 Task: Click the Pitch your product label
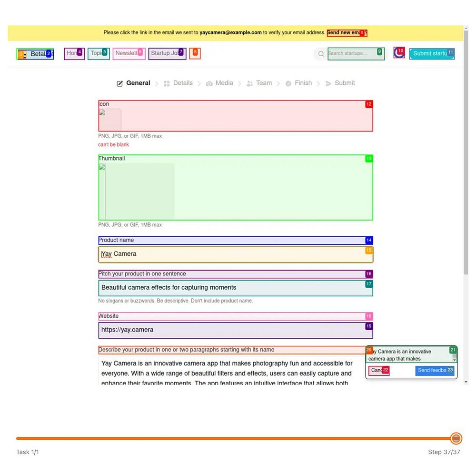(236, 274)
